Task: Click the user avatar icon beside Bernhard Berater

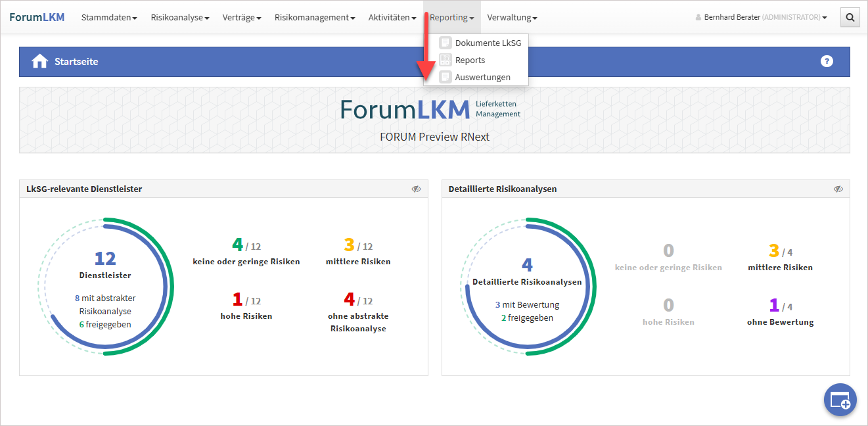Action: (x=698, y=18)
